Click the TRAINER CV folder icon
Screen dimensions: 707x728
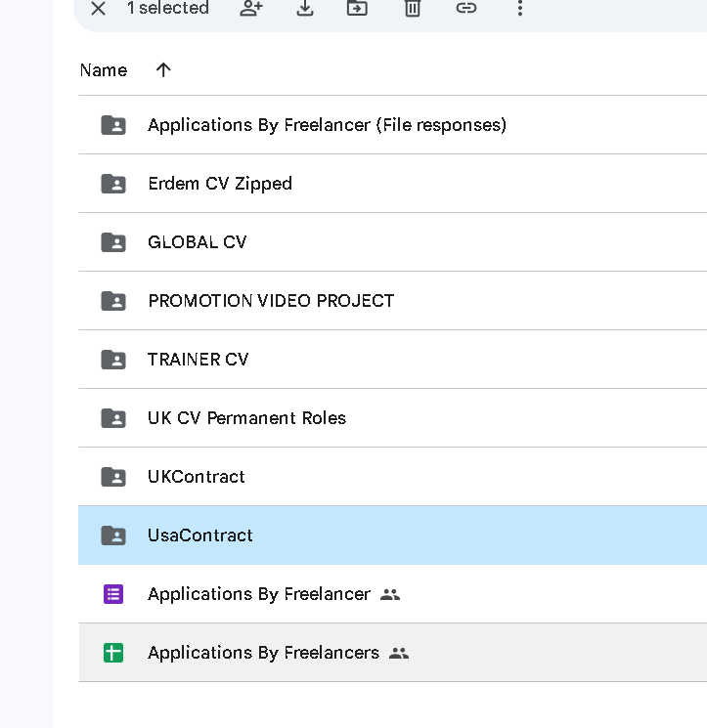113,360
